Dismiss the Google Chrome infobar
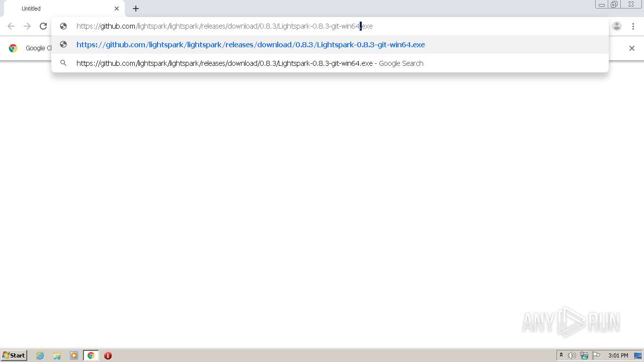This screenshot has height=362, width=644. click(x=632, y=48)
